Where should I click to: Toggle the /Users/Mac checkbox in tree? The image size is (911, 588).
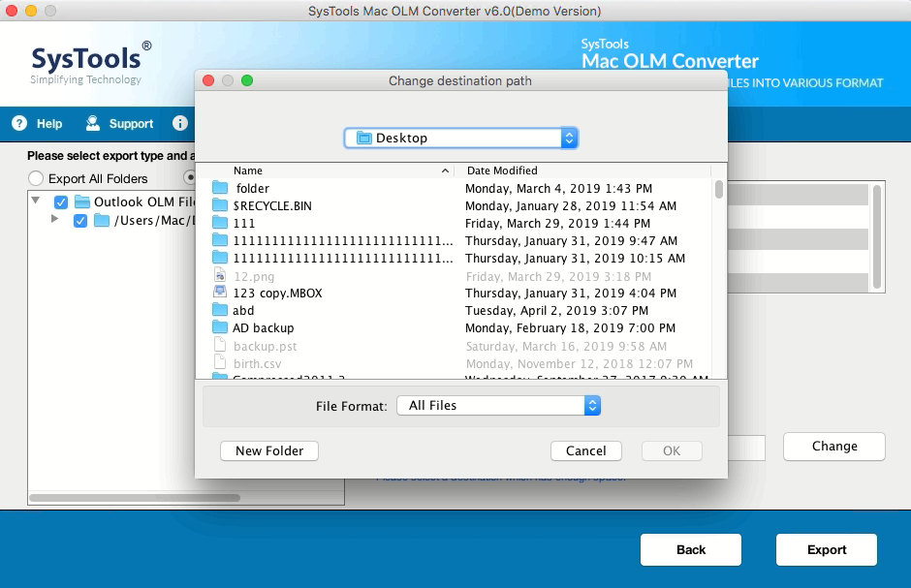click(x=80, y=221)
